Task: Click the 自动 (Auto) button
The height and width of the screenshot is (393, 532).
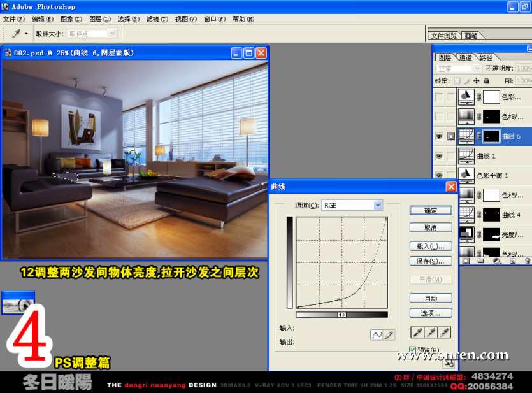Action: click(431, 298)
